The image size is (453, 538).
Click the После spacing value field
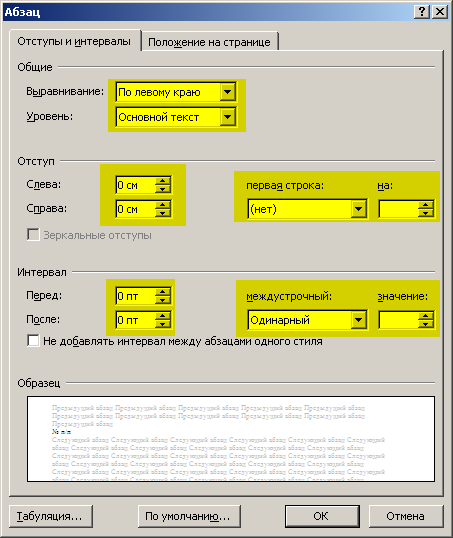point(136,320)
